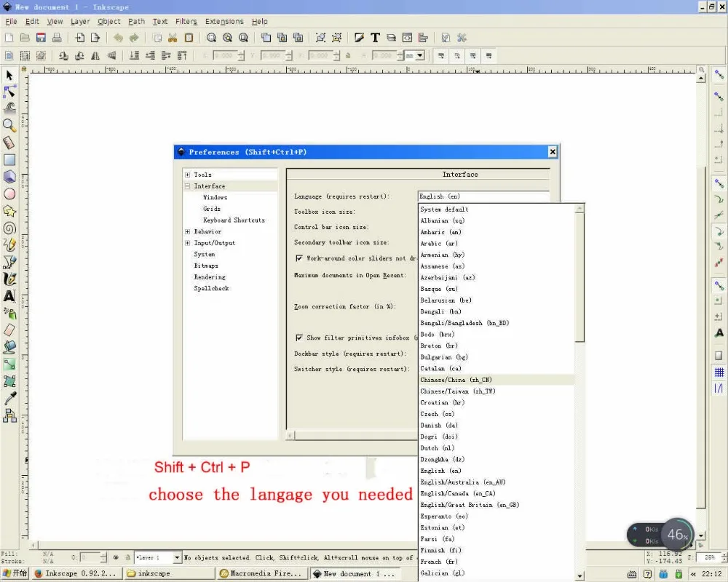Choose System default language option
Image resolution: width=728 pixels, height=582 pixels.
496,210
